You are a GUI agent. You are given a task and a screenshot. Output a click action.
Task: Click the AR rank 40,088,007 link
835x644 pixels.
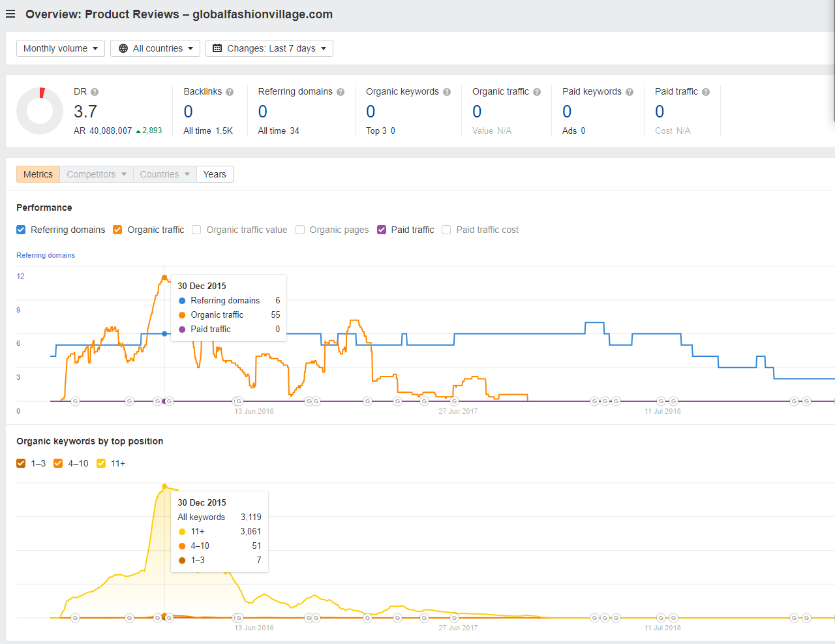pos(110,130)
